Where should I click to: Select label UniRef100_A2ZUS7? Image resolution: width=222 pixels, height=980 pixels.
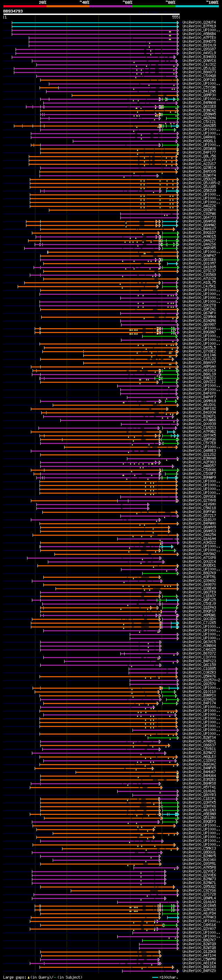coord(199,164)
